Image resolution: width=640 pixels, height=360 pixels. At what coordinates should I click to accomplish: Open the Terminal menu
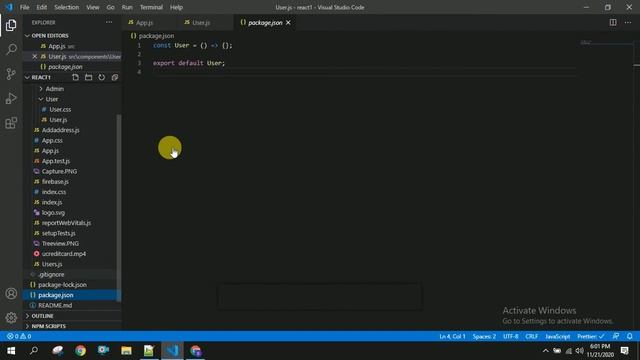(x=151, y=7)
